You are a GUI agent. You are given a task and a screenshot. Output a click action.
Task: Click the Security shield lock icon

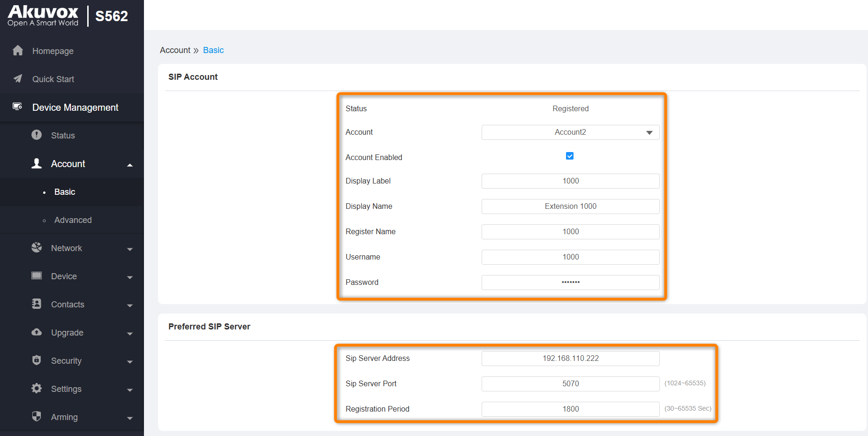(37, 360)
